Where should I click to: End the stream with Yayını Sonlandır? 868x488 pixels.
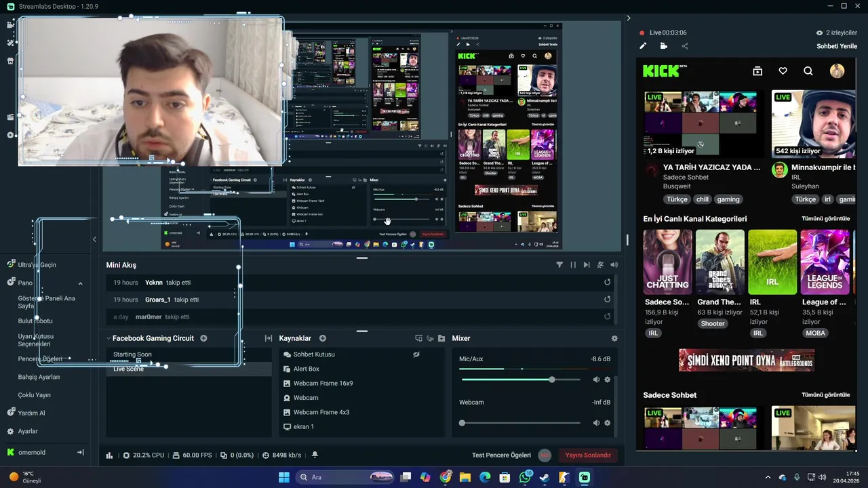588,455
